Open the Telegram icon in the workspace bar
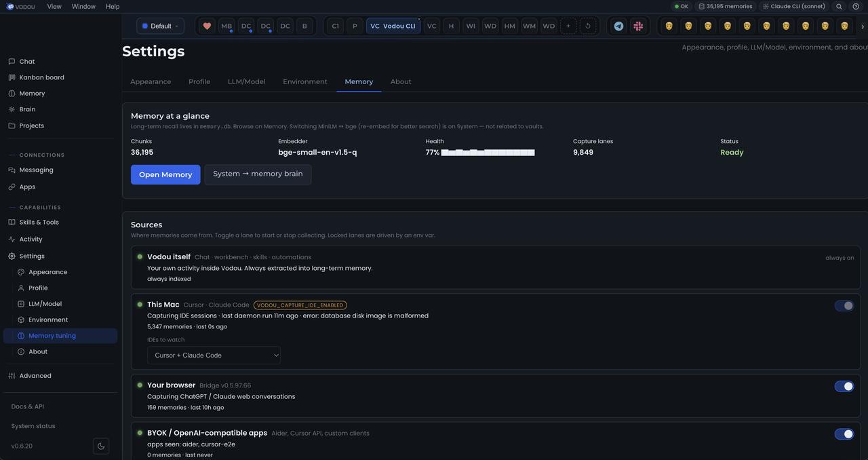868x460 pixels. pos(618,26)
